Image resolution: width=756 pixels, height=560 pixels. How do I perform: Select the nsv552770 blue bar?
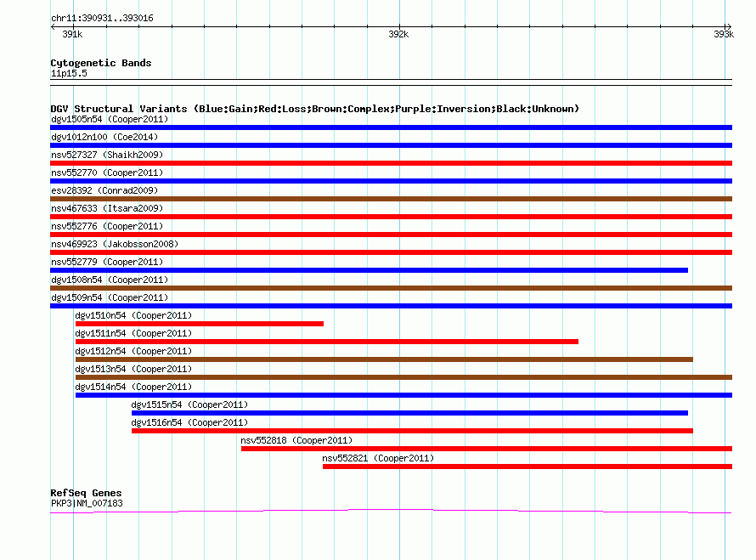[391, 181]
